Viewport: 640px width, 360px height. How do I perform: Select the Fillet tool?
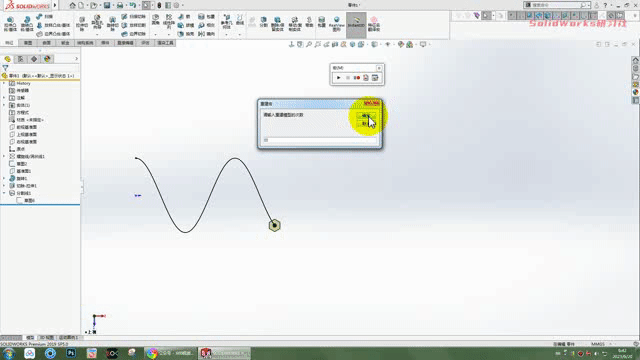(x=156, y=20)
